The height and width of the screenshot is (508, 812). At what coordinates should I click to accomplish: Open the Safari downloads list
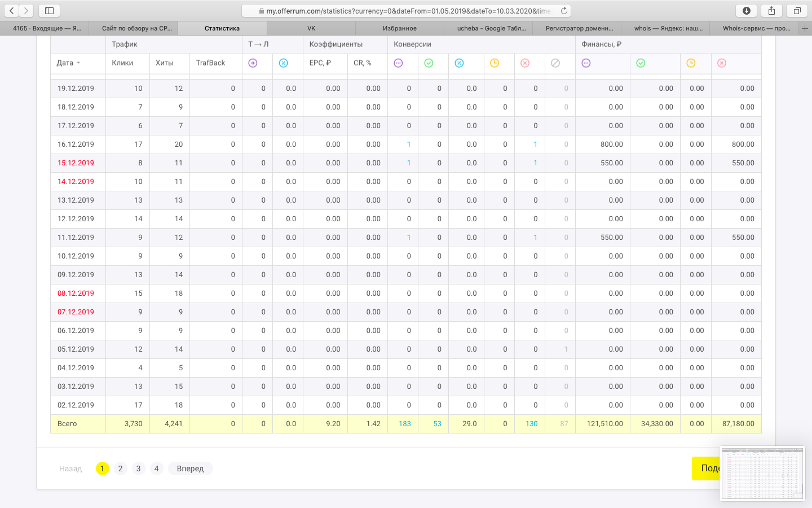746,11
